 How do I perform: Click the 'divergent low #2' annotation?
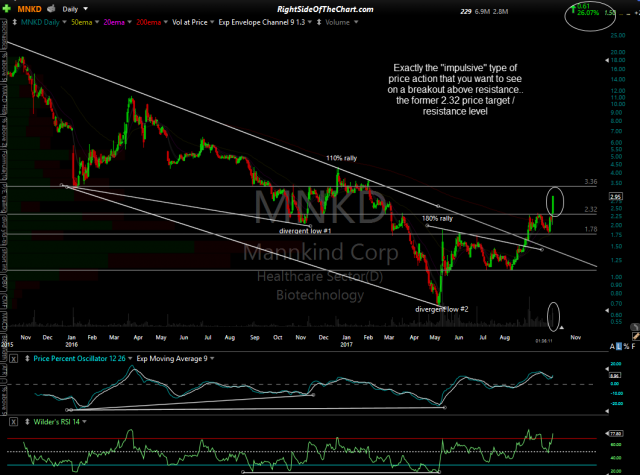click(442, 309)
